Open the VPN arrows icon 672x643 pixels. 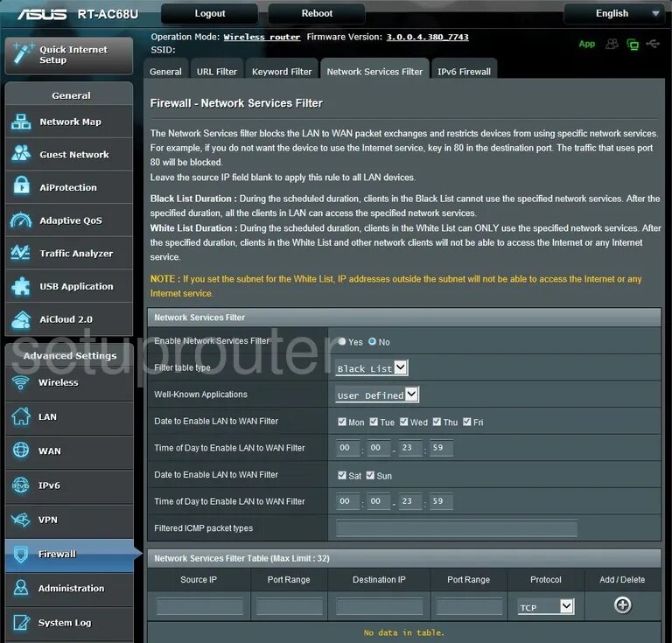pos(21,520)
